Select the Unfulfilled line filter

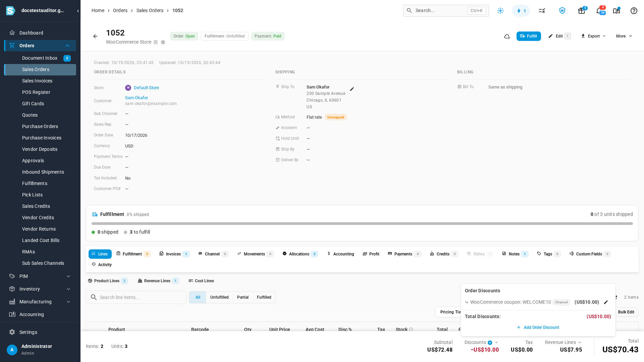219,297
